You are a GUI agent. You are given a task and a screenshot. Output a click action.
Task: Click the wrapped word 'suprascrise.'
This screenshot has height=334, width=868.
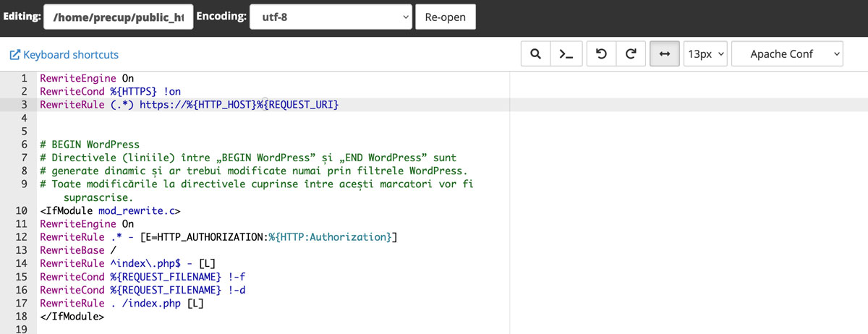[98, 197]
